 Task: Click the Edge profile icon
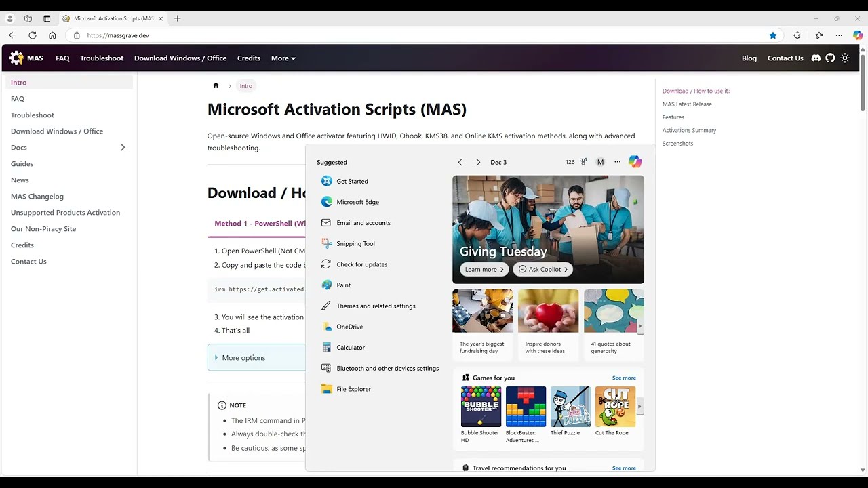[x=9, y=18]
